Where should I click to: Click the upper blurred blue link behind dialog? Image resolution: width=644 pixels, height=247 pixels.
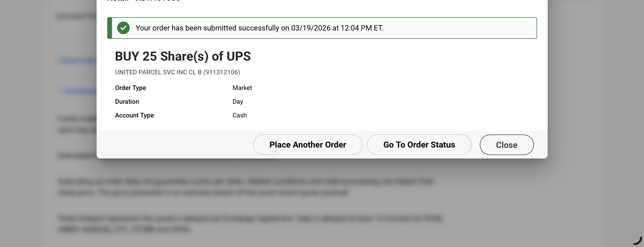(x=77, y=60)
